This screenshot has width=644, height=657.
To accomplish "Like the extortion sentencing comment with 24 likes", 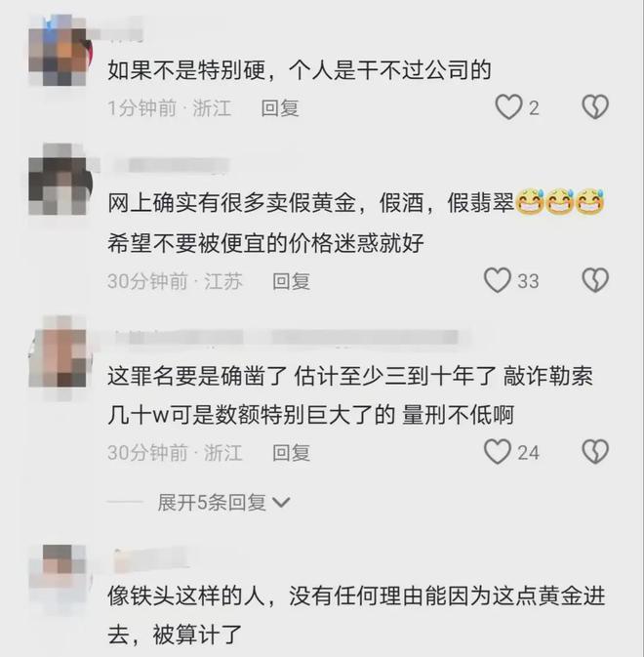I will pyautogui.click(x=498, y=452).
